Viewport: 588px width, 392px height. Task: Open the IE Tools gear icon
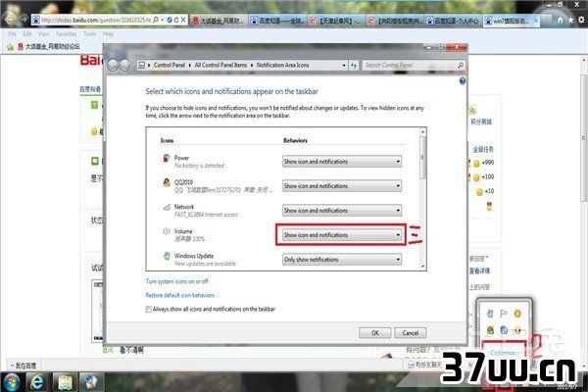[581, 21]
